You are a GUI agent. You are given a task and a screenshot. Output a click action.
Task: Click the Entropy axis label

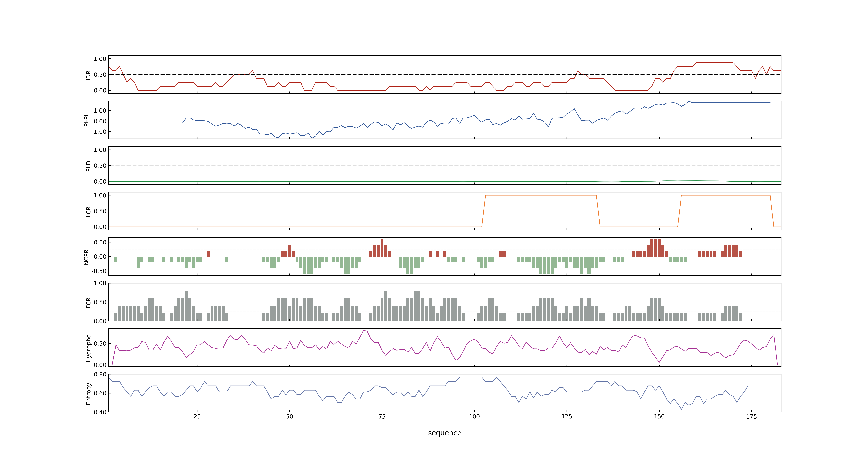(88, 394)
